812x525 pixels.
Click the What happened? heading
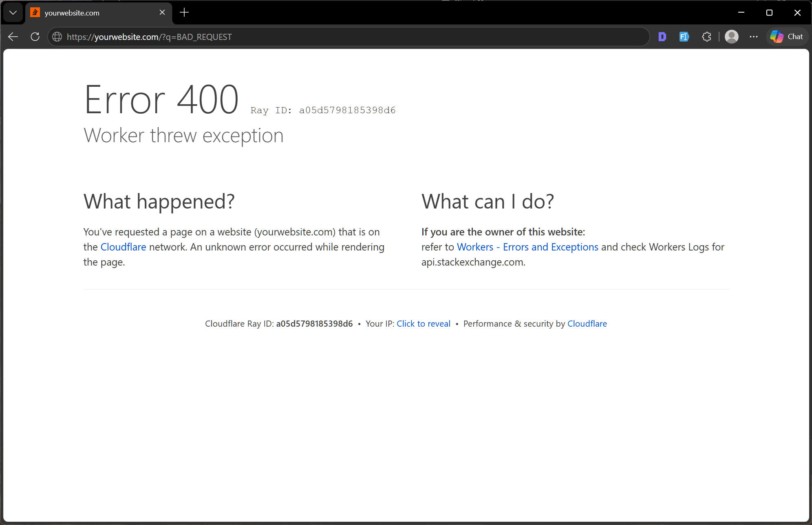159,201
